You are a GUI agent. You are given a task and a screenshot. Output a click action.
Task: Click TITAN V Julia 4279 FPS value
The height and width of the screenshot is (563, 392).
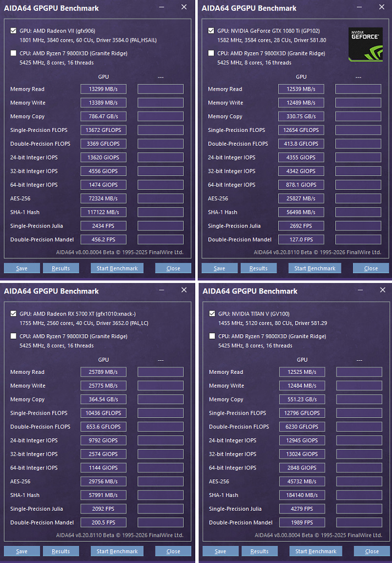(x=302, y=509)
